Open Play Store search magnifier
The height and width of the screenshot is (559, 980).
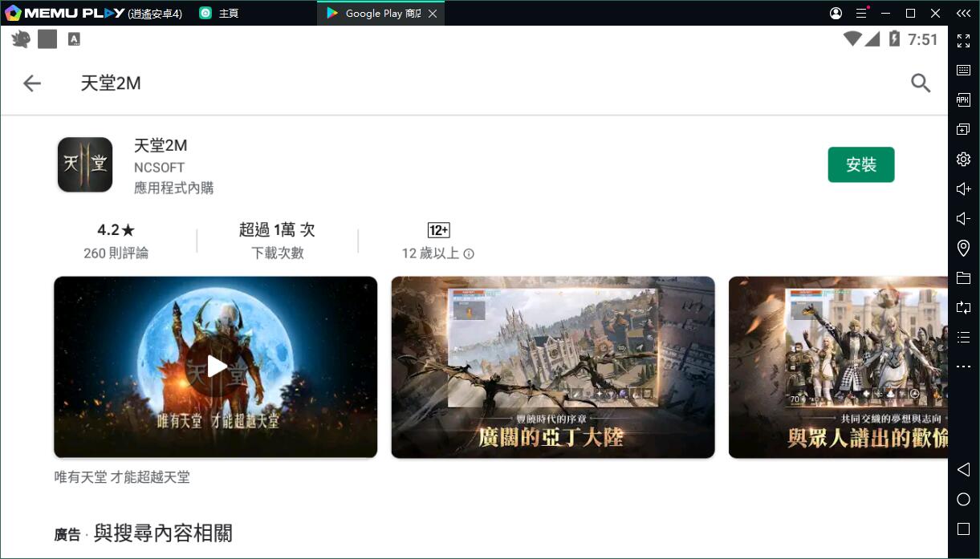coord(920,83)
